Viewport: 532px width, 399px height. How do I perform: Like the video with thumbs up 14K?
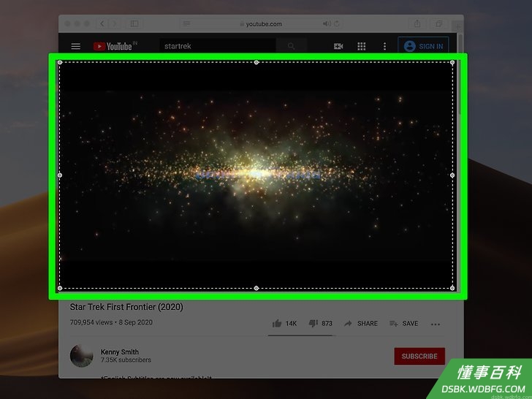(x=285, y=323)
